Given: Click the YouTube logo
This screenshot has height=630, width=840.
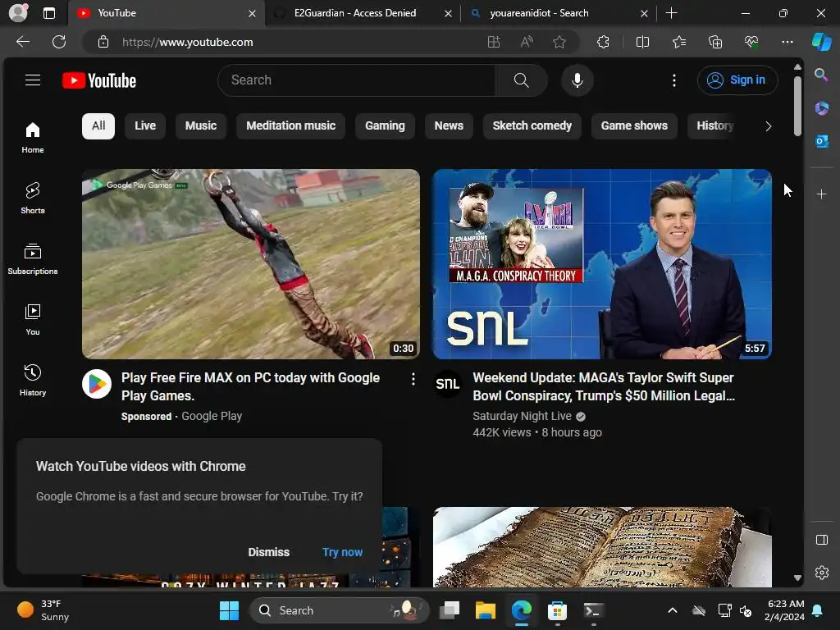Looking at the screenshot, I should (99, 80).
